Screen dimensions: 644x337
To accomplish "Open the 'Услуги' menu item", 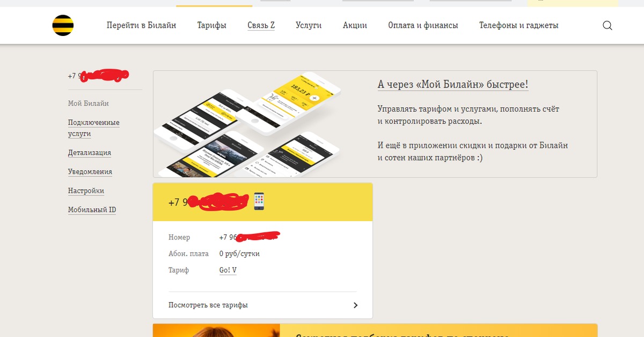I will point(309,25).
